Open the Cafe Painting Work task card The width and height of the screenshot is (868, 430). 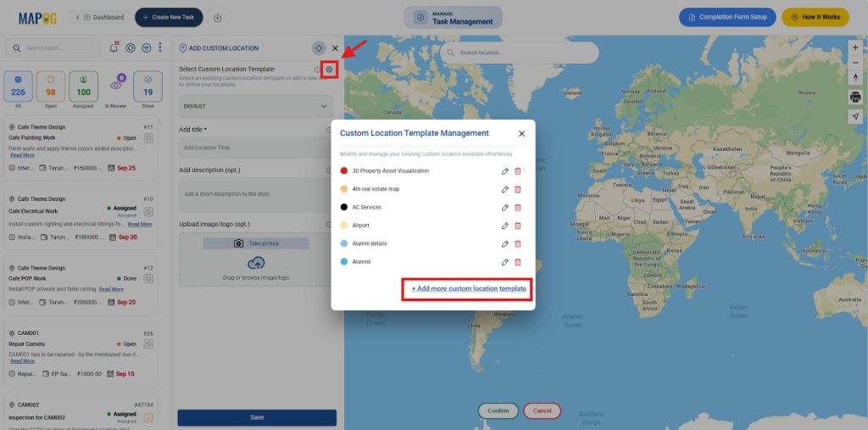tap(81, 148)
